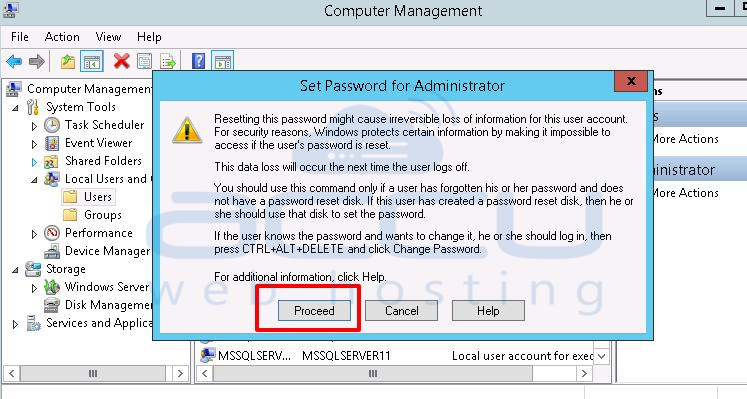Click the red Delete X toolbar icon
Screen dimensions: 747x399
point(122,61)
